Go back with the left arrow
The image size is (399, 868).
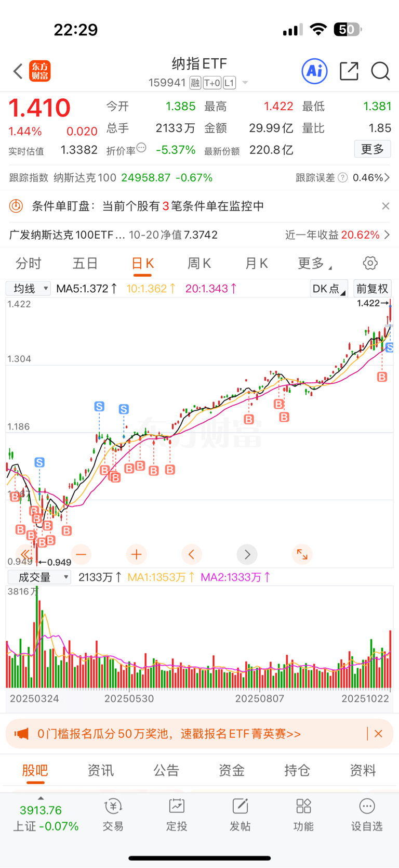coord(18,71)
